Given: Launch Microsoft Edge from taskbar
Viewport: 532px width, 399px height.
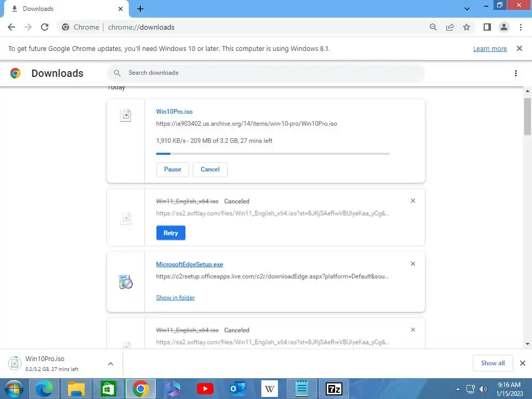Looking at the screenshot, I should [x=44, y=389].
